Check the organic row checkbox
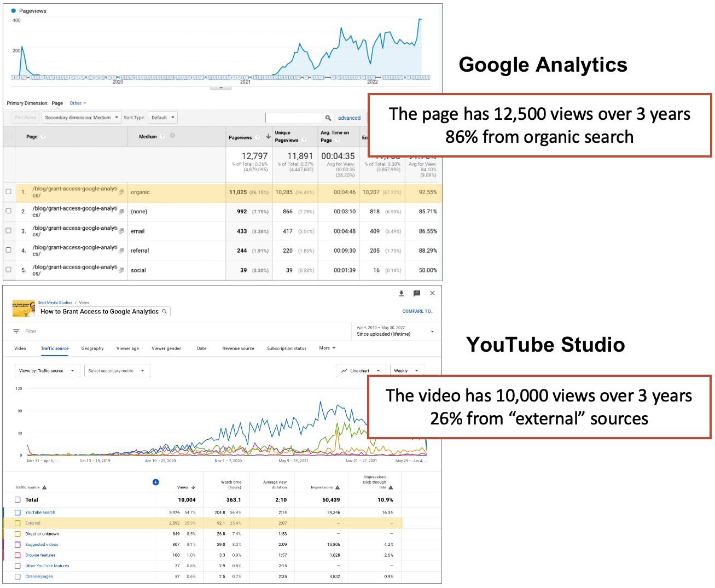Screen dimensions: 715x588 point(8,191)
